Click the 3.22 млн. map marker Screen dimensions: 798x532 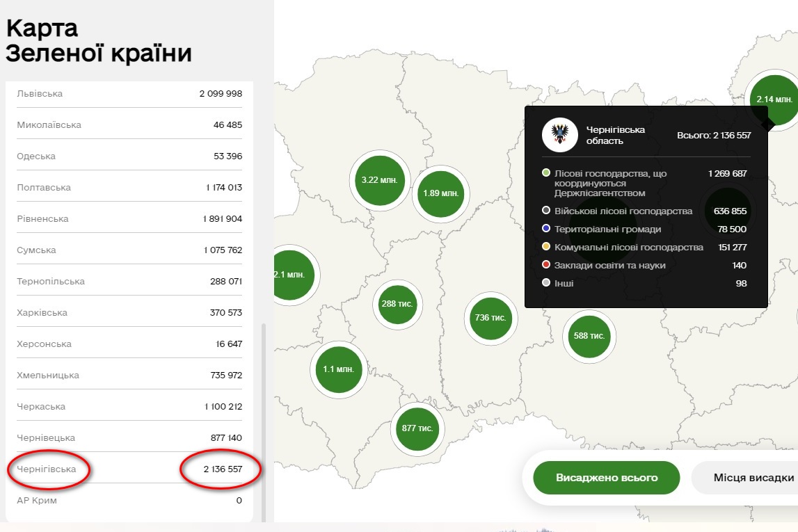[x=378, y=180]
